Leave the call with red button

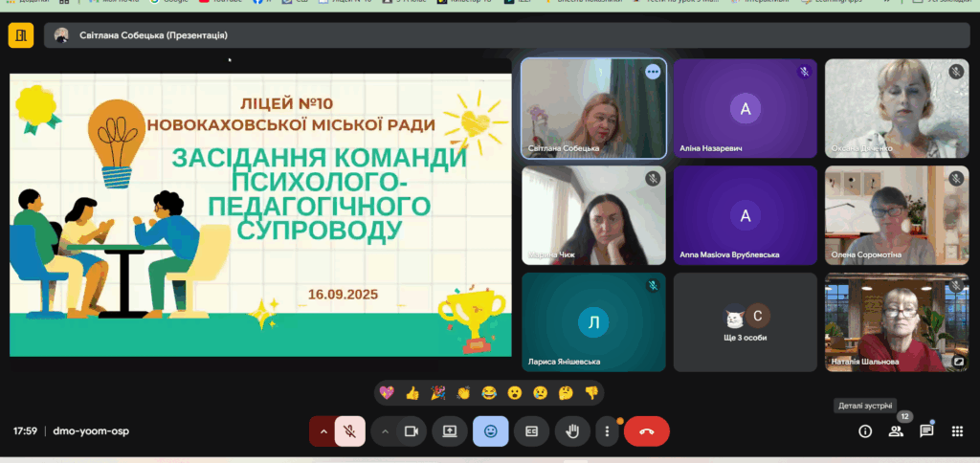(x=646, y=431)
